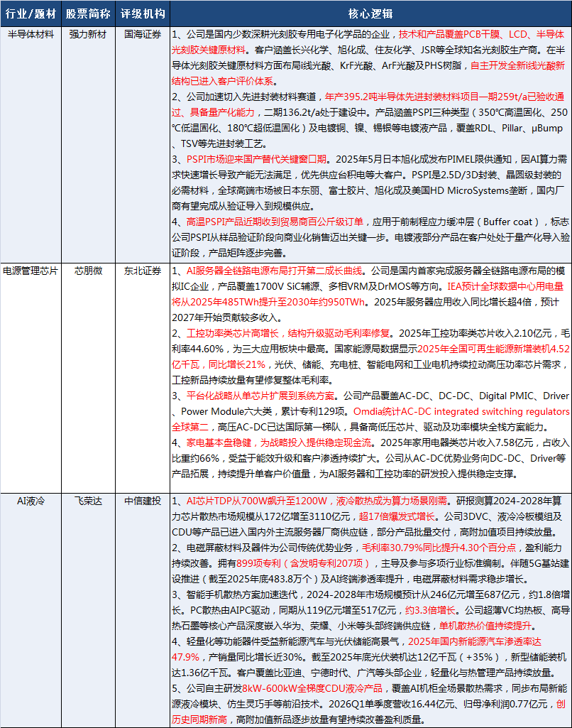Click red text 约3.3倍增长
572x728 pixels.
click(431, 611)
